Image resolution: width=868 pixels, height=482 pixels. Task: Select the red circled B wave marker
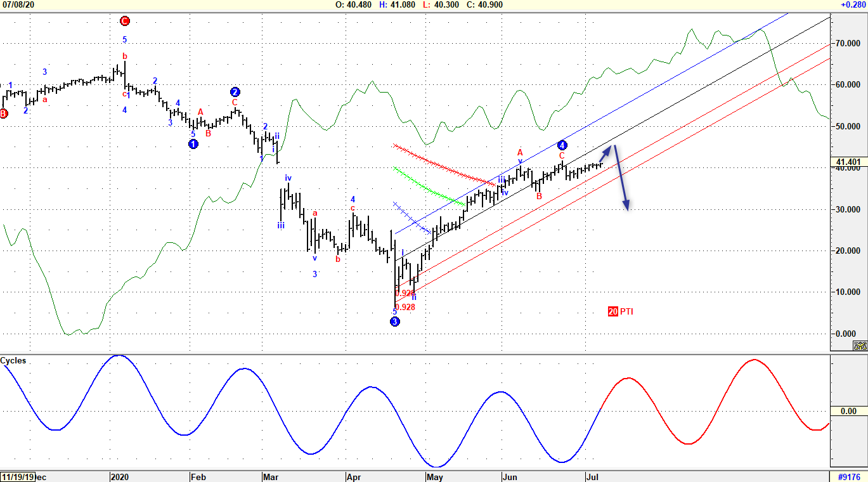coord(4,114)
